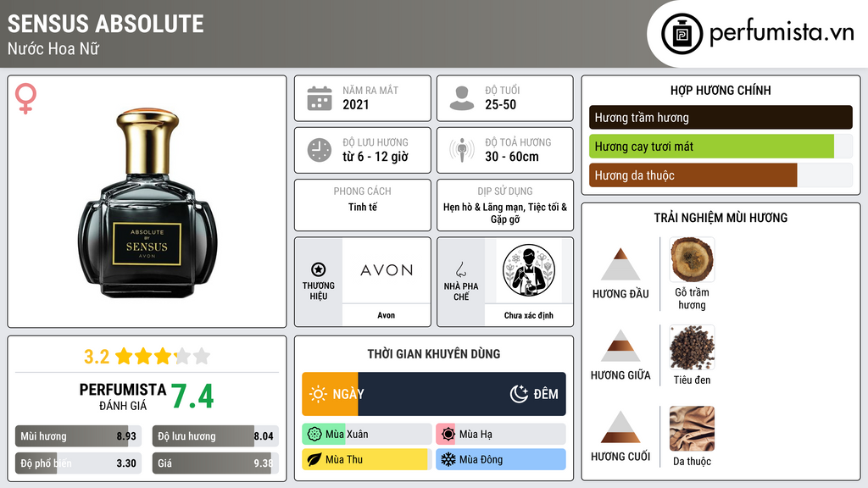
Task: Click the Độ phổ biến 3.30 score bar
Action: pyautogui.click(x=78, y=463)
